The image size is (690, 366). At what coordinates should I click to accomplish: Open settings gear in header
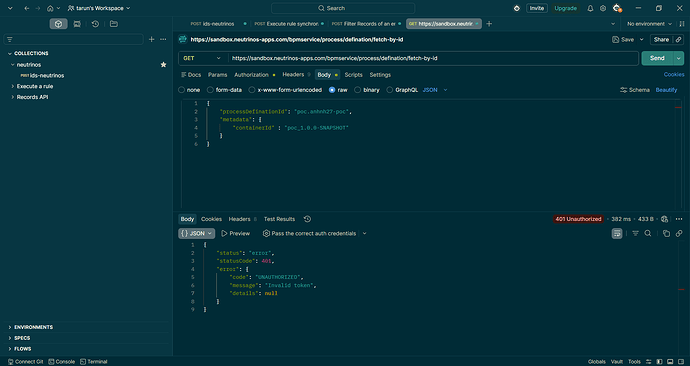point(603,8)
